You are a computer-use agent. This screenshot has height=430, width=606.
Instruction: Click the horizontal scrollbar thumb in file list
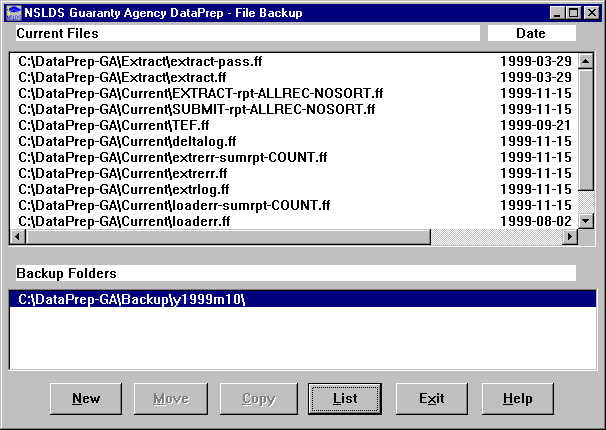pos(228,236)
